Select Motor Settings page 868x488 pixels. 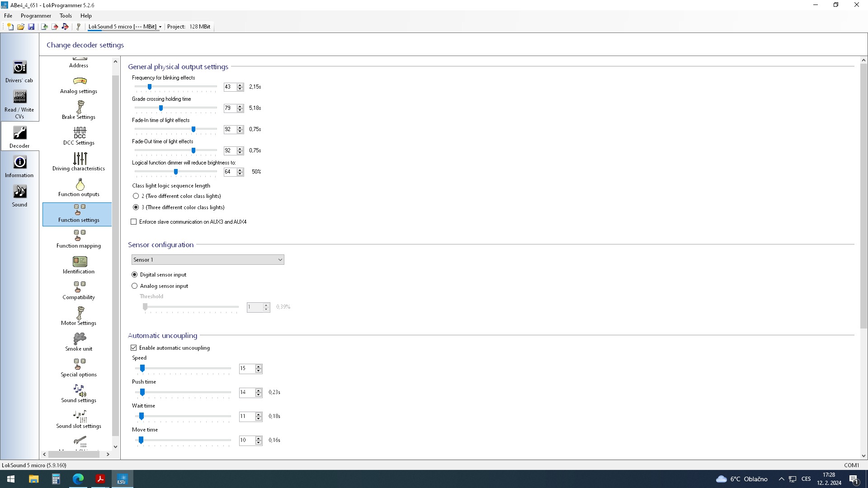[x=79, y=317]
